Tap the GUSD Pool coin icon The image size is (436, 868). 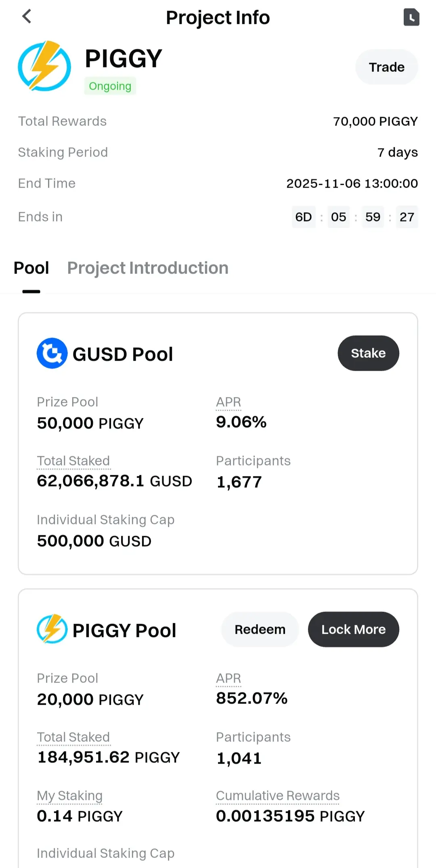pyautogui.click(x=52, y=353)
